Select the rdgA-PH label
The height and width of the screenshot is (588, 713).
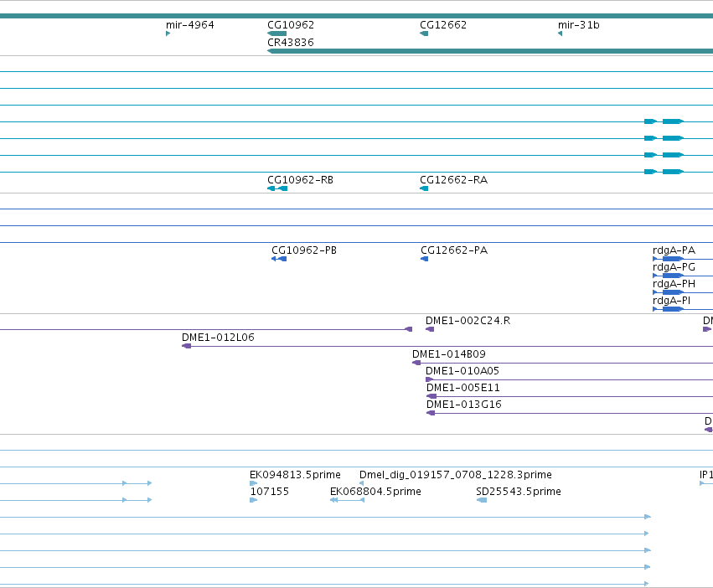674,284
